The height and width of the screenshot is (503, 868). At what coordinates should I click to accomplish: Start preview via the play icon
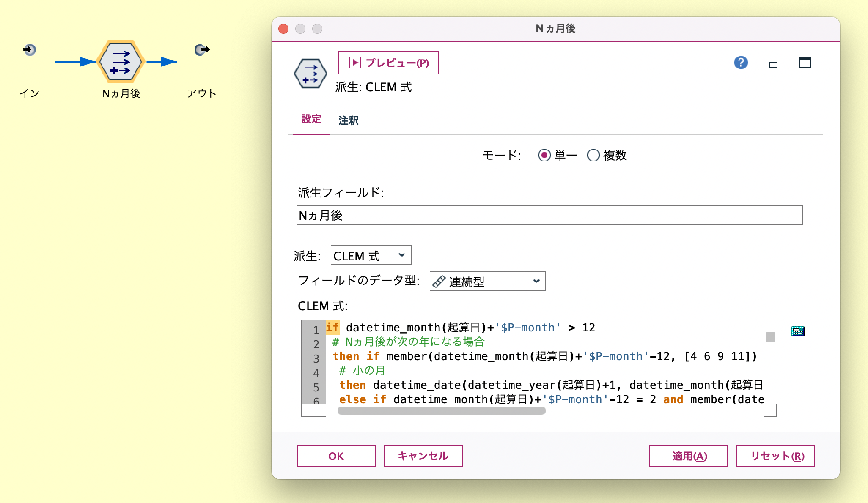point(355,62)
